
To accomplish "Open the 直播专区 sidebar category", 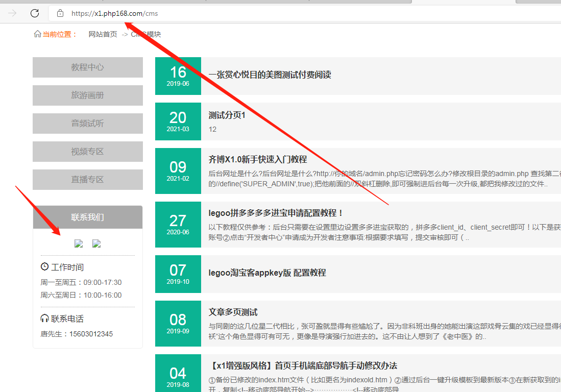I will coord(87,180).
